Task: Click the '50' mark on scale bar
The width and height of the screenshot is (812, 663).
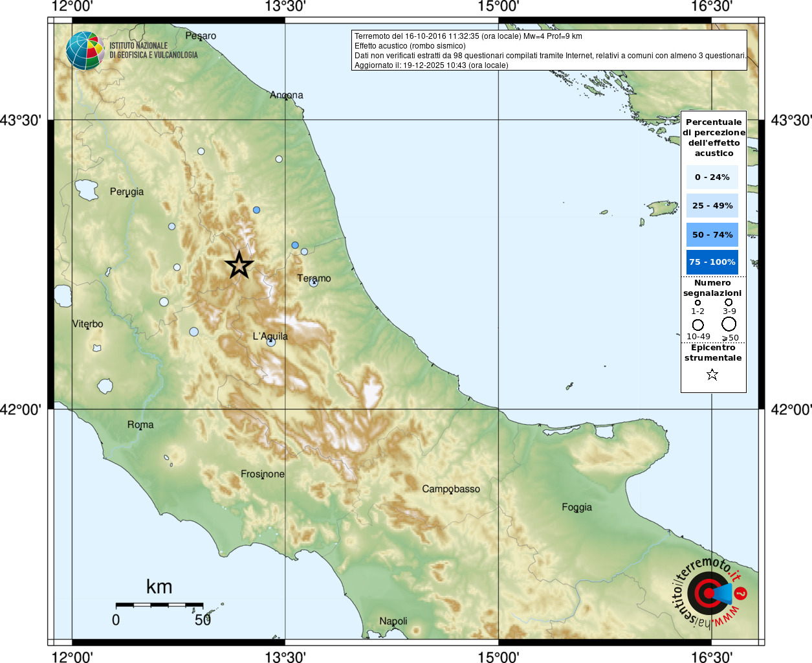Action: tap(203, 620)
